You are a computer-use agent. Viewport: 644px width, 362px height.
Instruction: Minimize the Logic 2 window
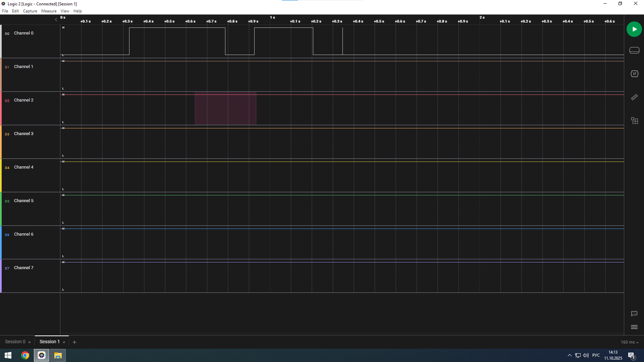605,4
